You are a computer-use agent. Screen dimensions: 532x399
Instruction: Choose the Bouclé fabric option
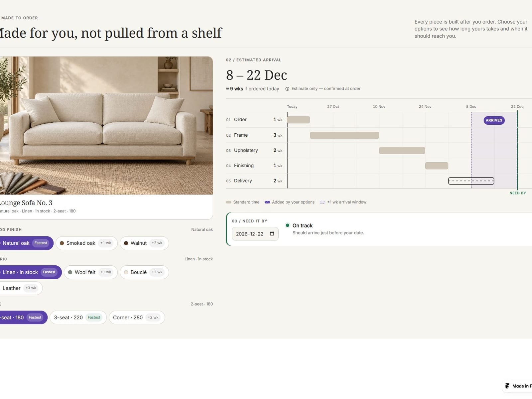(144, 272)
